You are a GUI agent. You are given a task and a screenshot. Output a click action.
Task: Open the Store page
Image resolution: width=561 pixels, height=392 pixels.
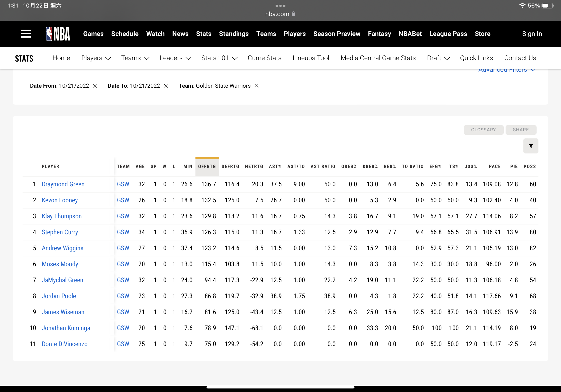tap(483, 34)
